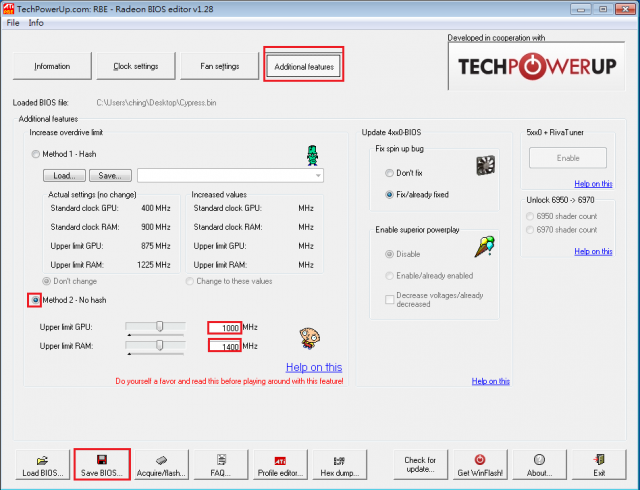Switch to Clock settings tab
This screenshot has height=490, width=640.
(x=136, y=66)
